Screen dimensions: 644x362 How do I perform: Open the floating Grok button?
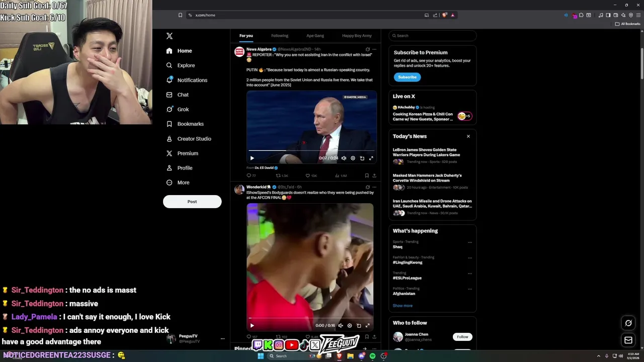[x=628, y=323]
